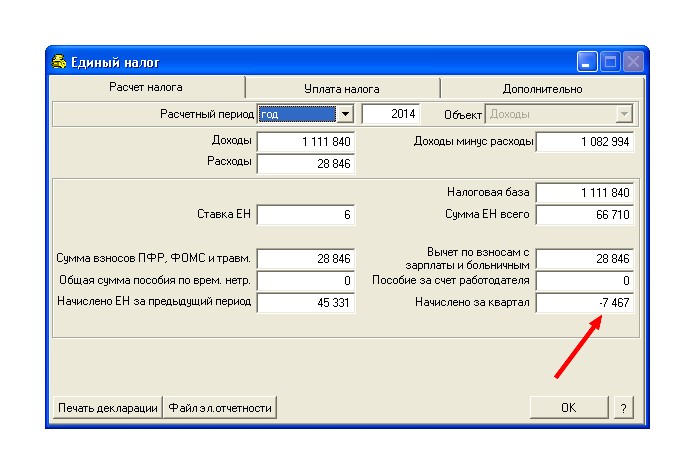Expand the disabled Объект Доходы dropdown
Image resolution: width=685 pixels, height=466 pixels.
tap(624, 114)
